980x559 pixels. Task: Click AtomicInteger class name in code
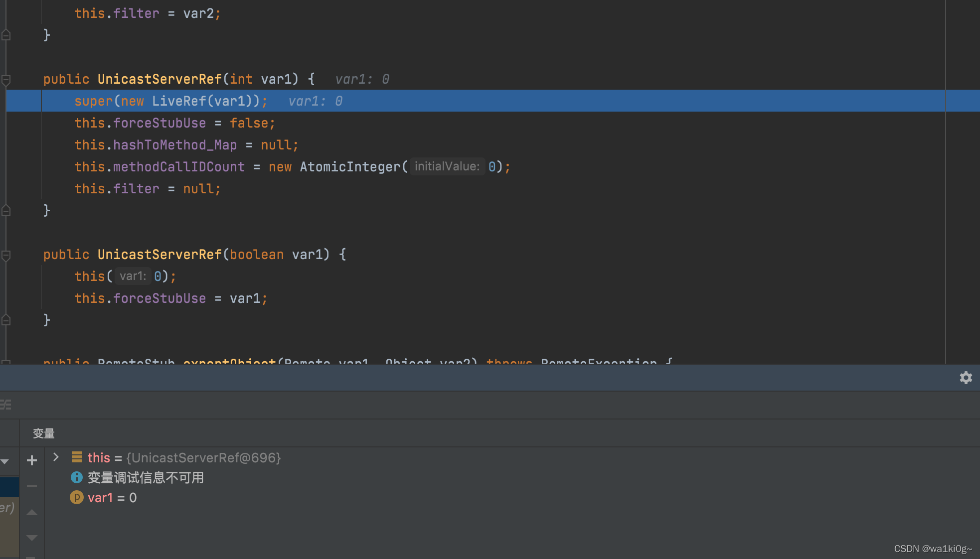[350, 167]
